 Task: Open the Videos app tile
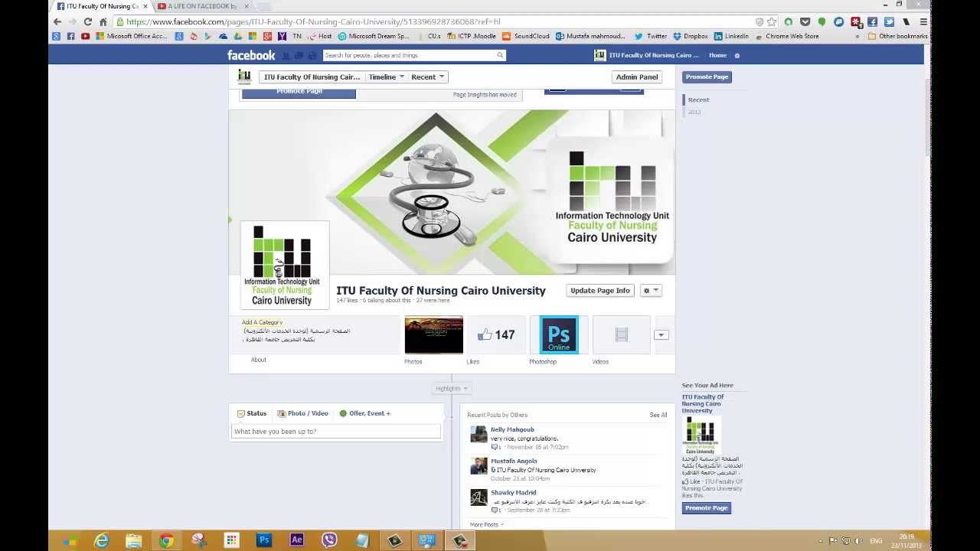point(621,334)
